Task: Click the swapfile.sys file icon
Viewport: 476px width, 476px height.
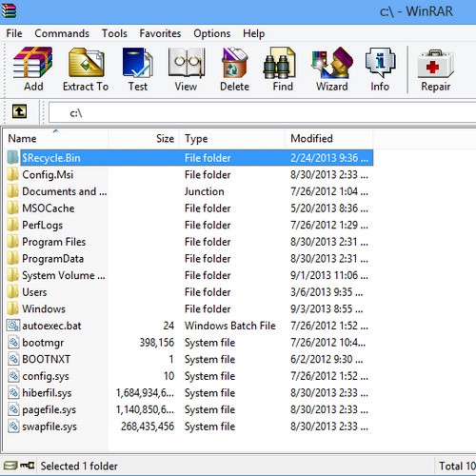Action: coord(13,426)
